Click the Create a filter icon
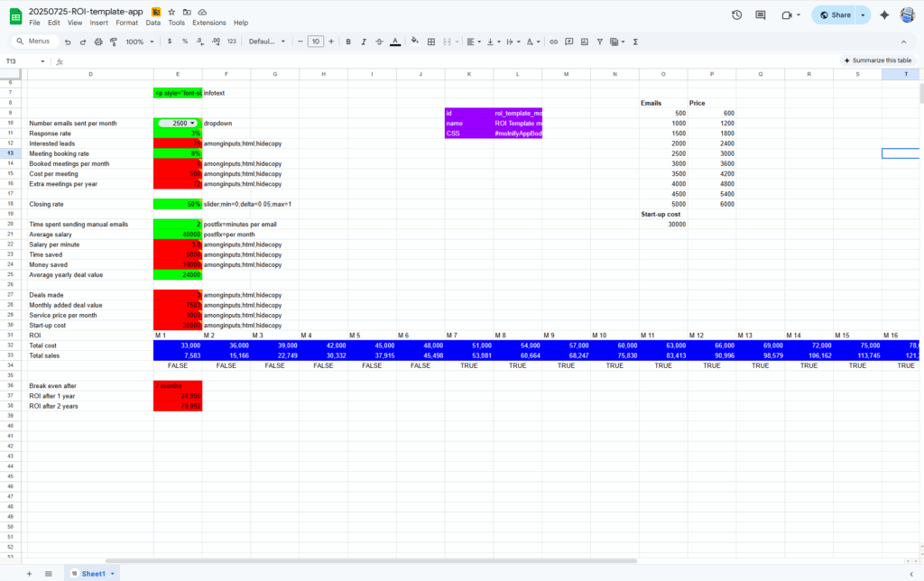The height and width of the screenshot is (581, 924). 600,41
